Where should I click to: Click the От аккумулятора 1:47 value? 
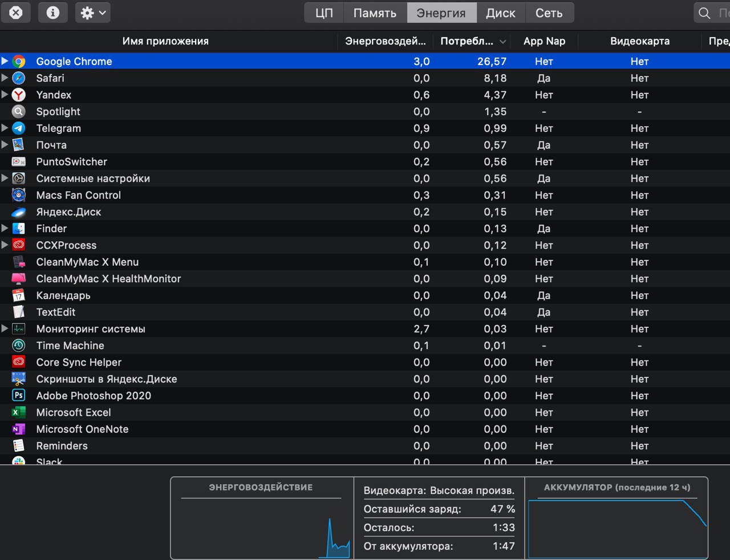(x=504, y=546)
